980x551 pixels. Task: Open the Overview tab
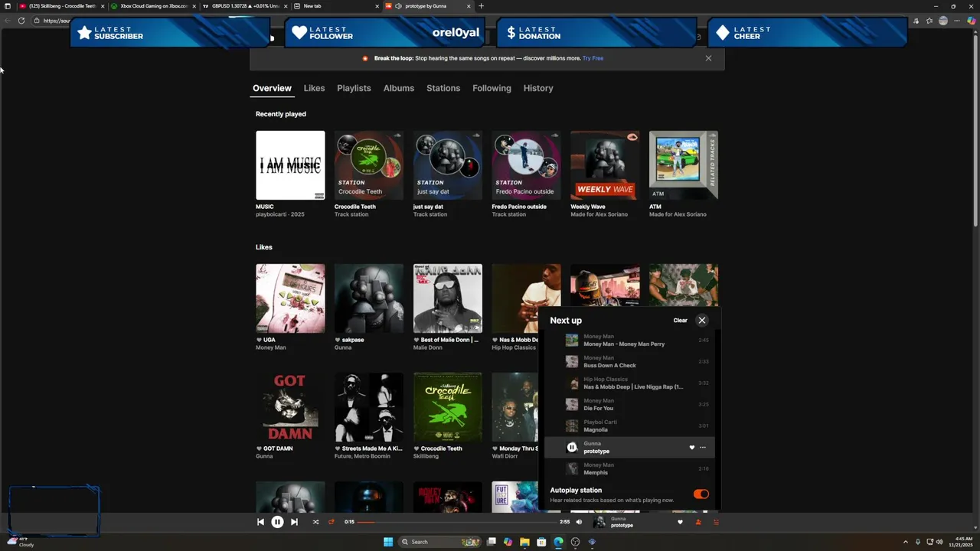coord(272,88)
